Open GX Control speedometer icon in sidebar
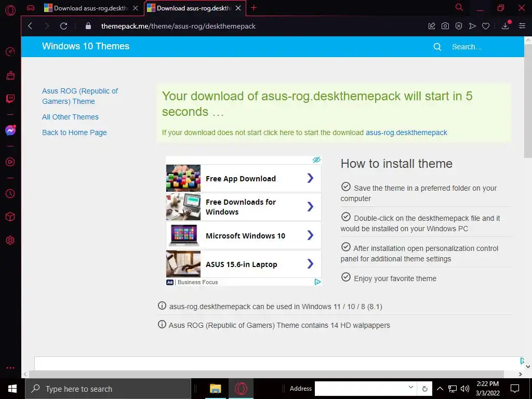 click(x=10, y=51)
